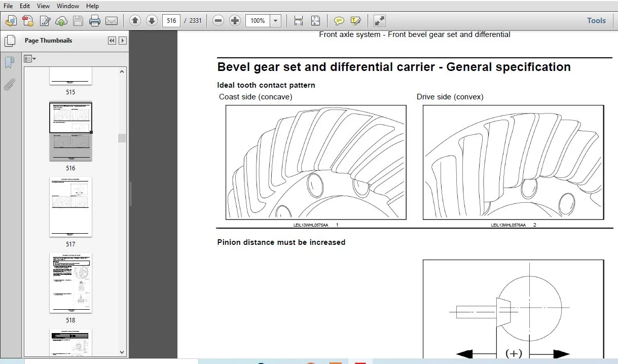
Task: Click the total pages text '/ 2331'
Action: click(x=193, y=21)
